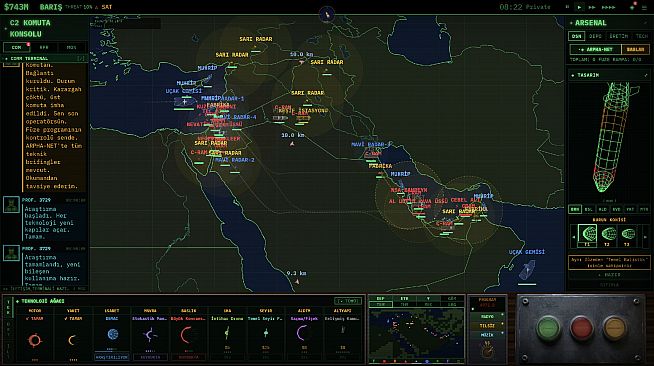Switch to the DEPO tab in Arsenal
This screenshot has height=366, width=654.
pos(595,36)
